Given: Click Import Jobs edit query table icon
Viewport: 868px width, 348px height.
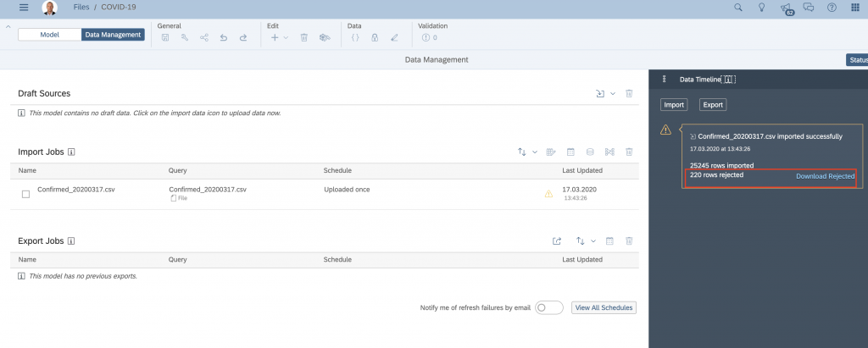Looking at the screenshot, I should click(551, 152).
